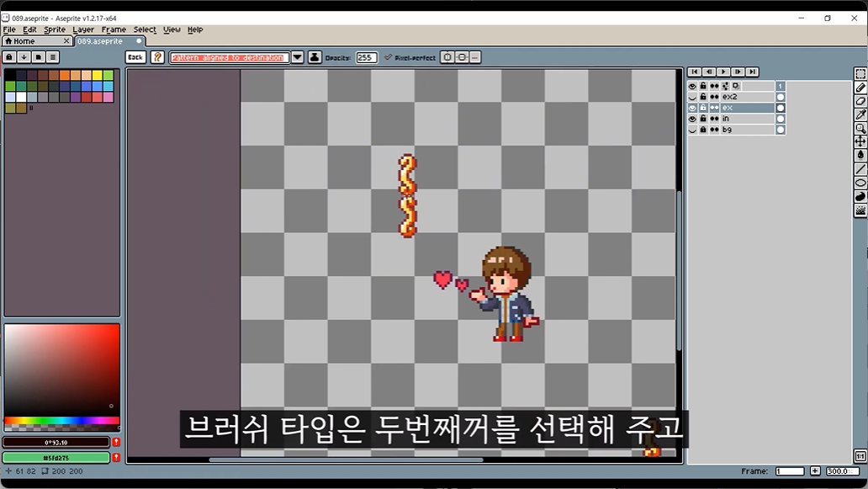Select the Contour blob tool
Image resolution: width=868 pixels, height=489 pixels.
coord(860,197)
